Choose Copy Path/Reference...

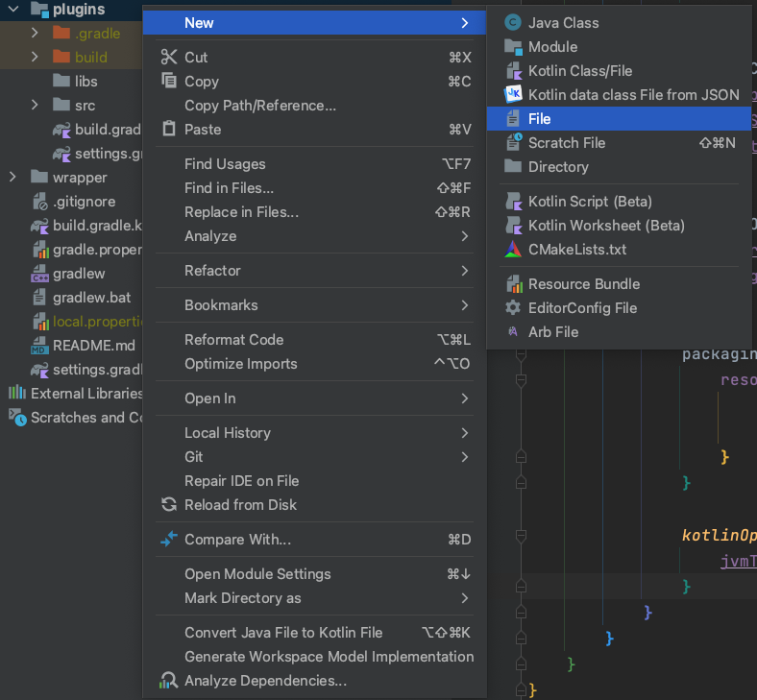[315, 106]
